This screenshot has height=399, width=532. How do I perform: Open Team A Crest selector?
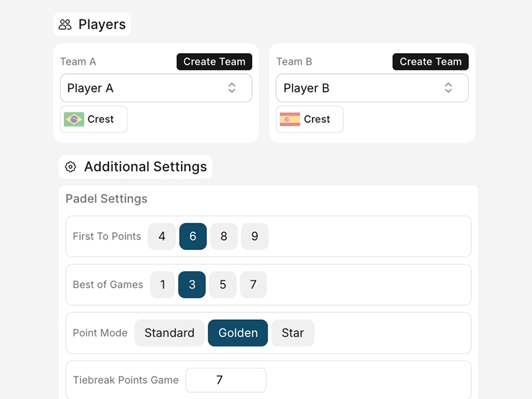point(94,119)
